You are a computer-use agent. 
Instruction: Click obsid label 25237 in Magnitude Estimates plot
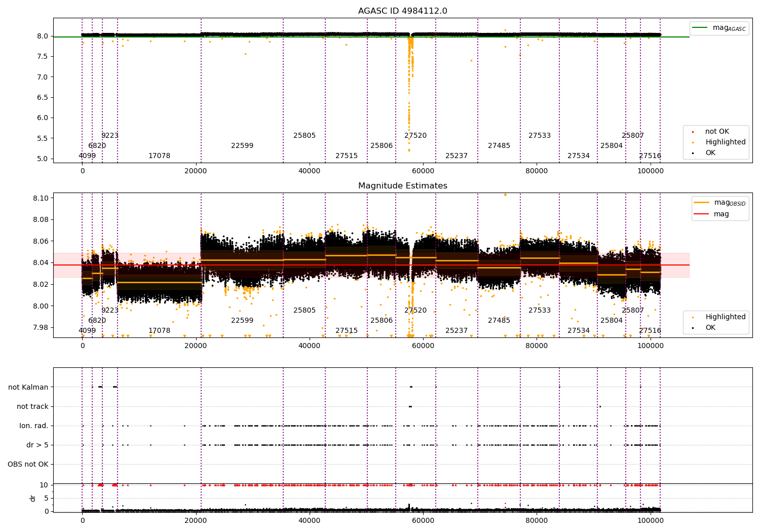click(457, 331)
